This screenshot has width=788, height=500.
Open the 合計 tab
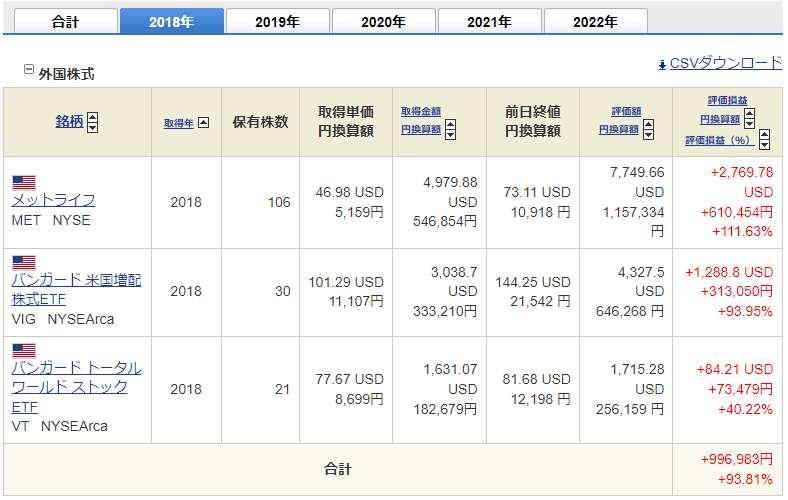point(66,22)
